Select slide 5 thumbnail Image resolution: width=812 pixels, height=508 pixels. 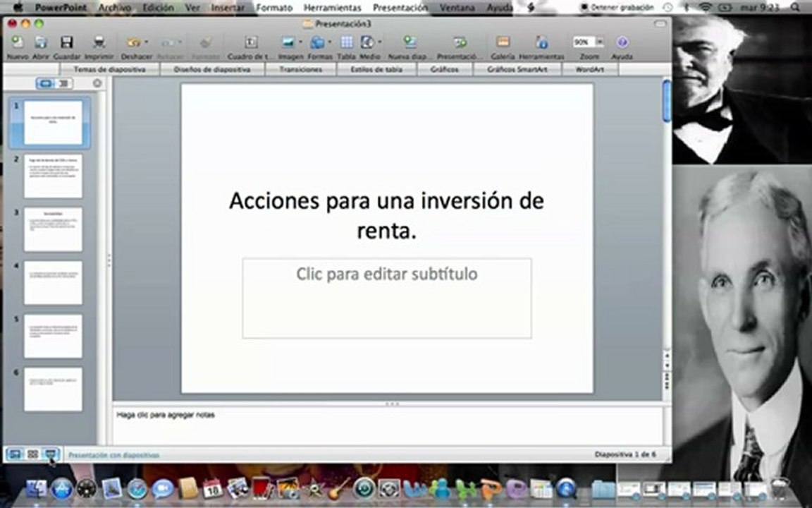(53, 336)
